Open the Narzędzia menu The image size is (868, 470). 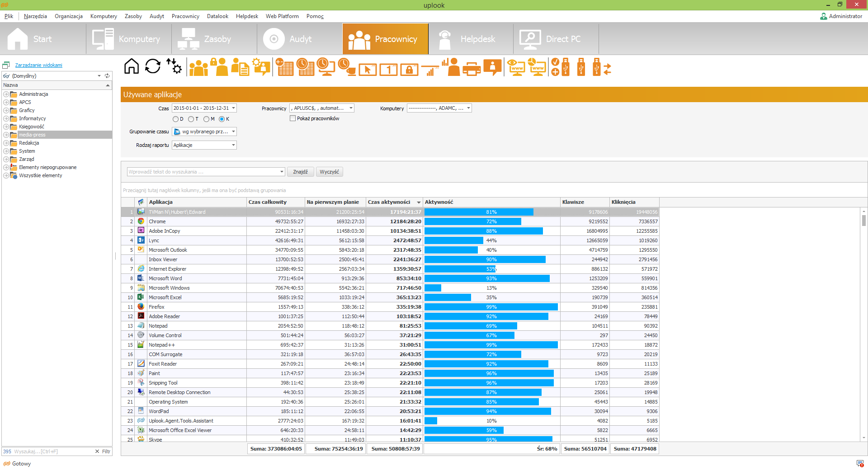point(35,16)
